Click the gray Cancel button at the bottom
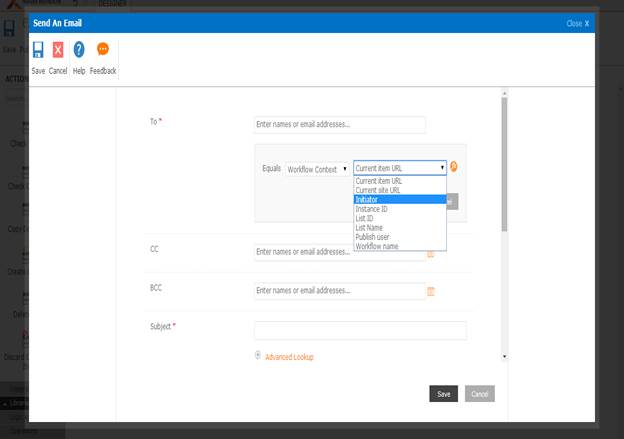This screenshot has height=439, width=624. (x=480, y=394)
